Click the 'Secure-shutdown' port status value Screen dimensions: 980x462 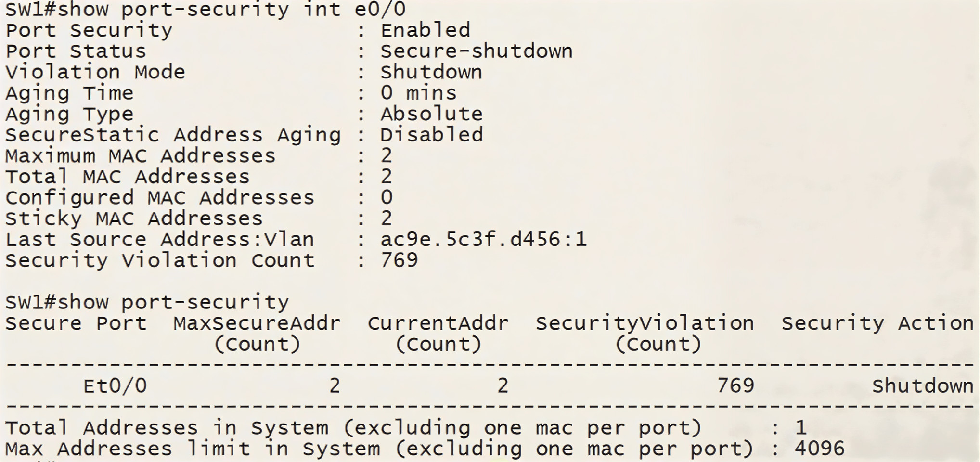[x=476, y=51]
